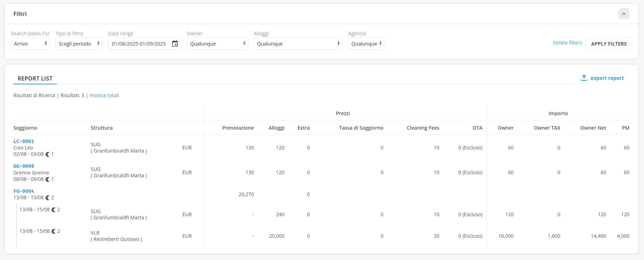The height and width of the screenshot is (260, 644).
Task: Click the export report upload icon
Action: pyautogui.click(x=584, y=78)
